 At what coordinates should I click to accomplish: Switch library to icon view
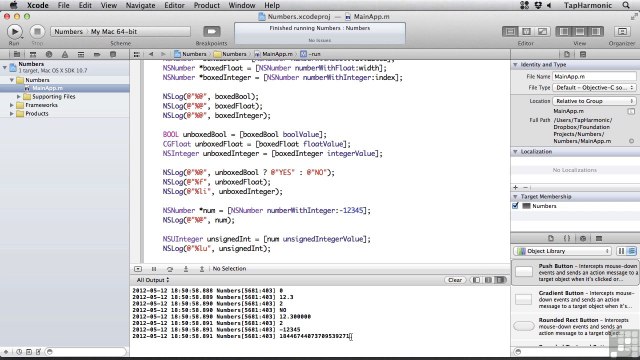pyautogui.click(x=621, y=251)
